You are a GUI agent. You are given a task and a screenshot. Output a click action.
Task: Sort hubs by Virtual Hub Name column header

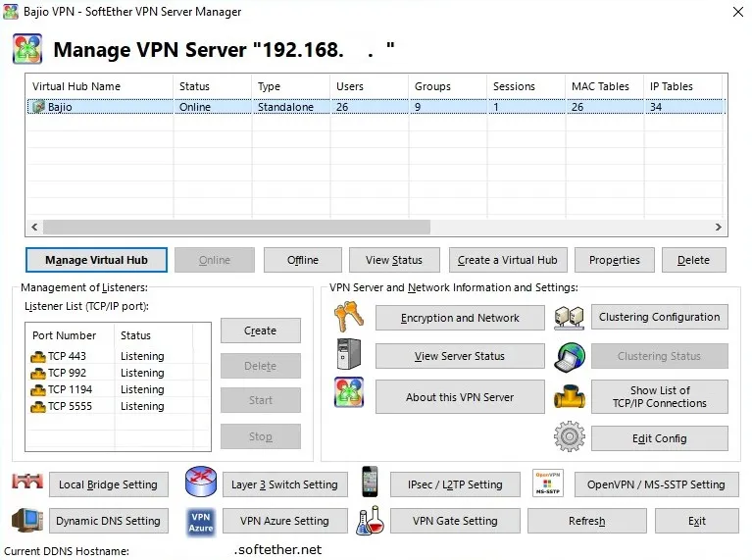99,86
